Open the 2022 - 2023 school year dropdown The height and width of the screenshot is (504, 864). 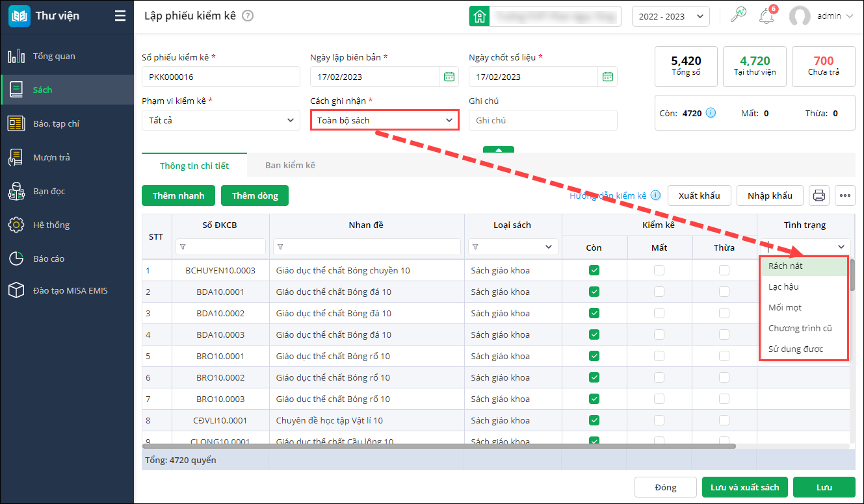pyautogui.click(x=670, y=16)
